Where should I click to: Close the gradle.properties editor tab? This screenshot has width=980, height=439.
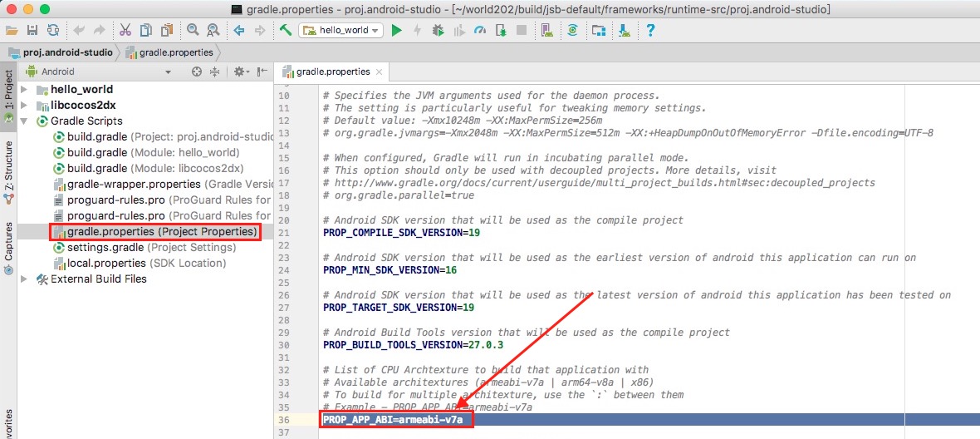[x=379, y=72]
